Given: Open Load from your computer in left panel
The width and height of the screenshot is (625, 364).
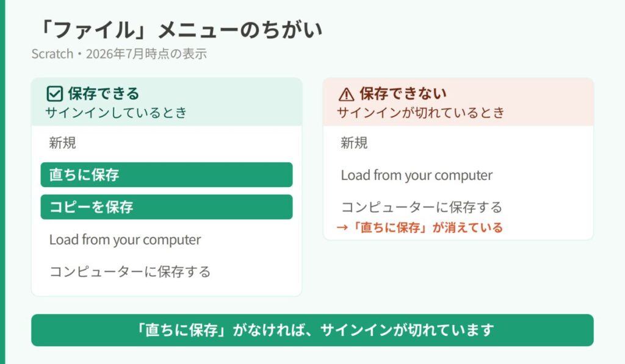Looking at the screenshot, I should [x=125, y=240].
